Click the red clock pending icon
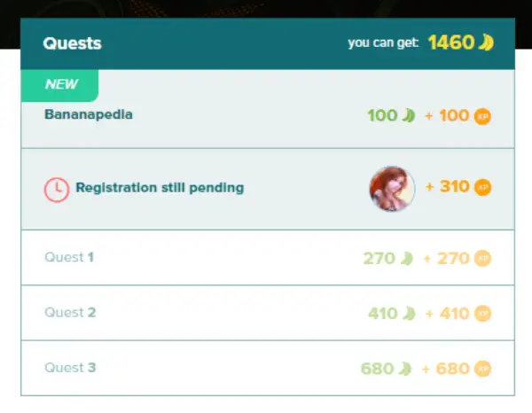 tap(57, 190)
